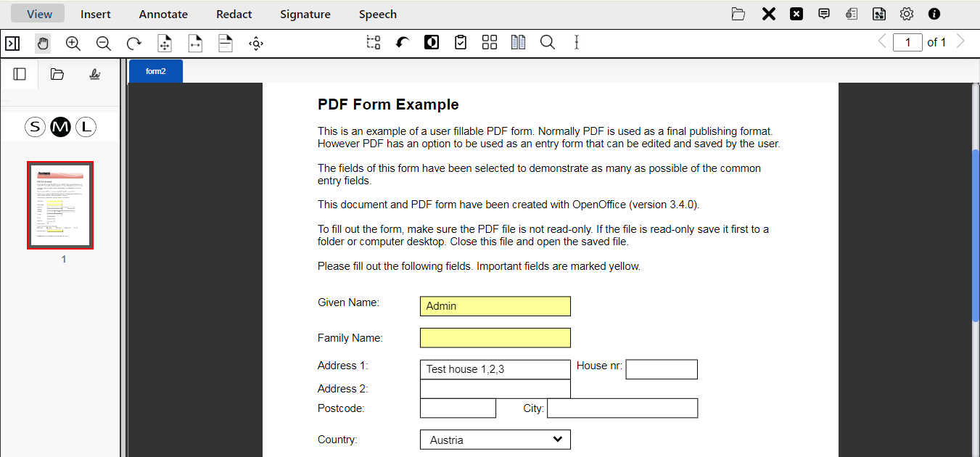Select the hand pan tool

click(42, 43)
